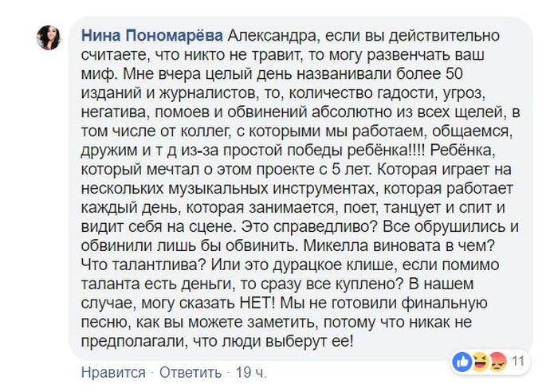The width and height of the screenshot is (546, 392).
Task: Click the name Александра in the comment
Action: (273, 37)
